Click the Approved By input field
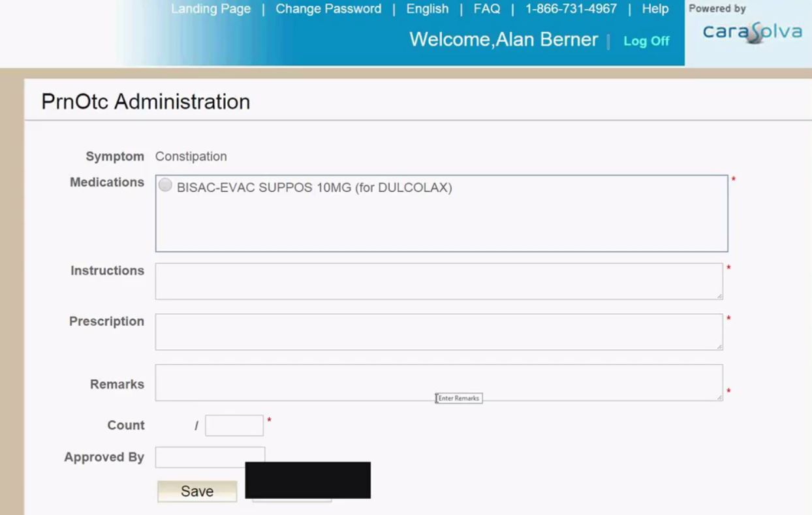This screenshot has width=812, height=515. [x=210, y=457]
